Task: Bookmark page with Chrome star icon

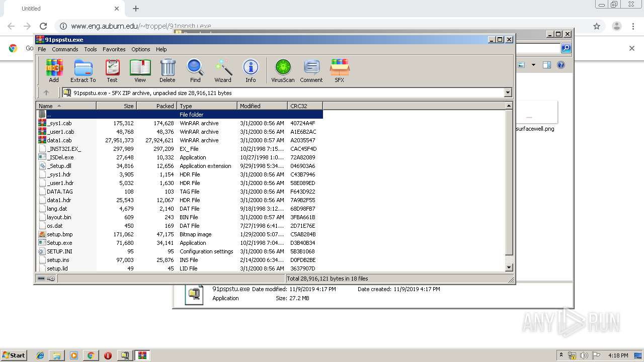Action: point(597,26)
